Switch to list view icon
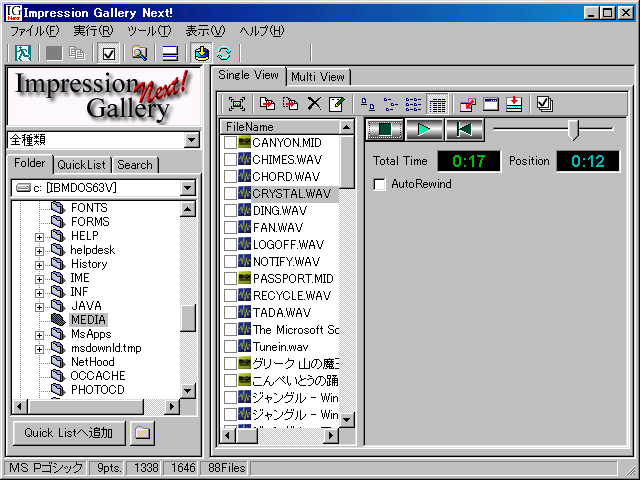The width and height of the screenshot is (640, 480). pos(413,104)
